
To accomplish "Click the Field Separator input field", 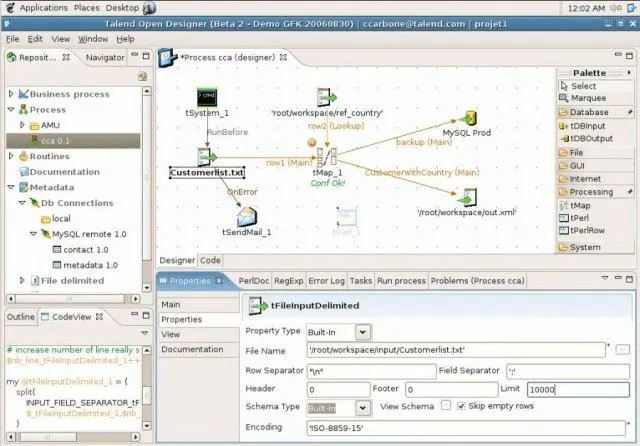I will tap(568, 371).
